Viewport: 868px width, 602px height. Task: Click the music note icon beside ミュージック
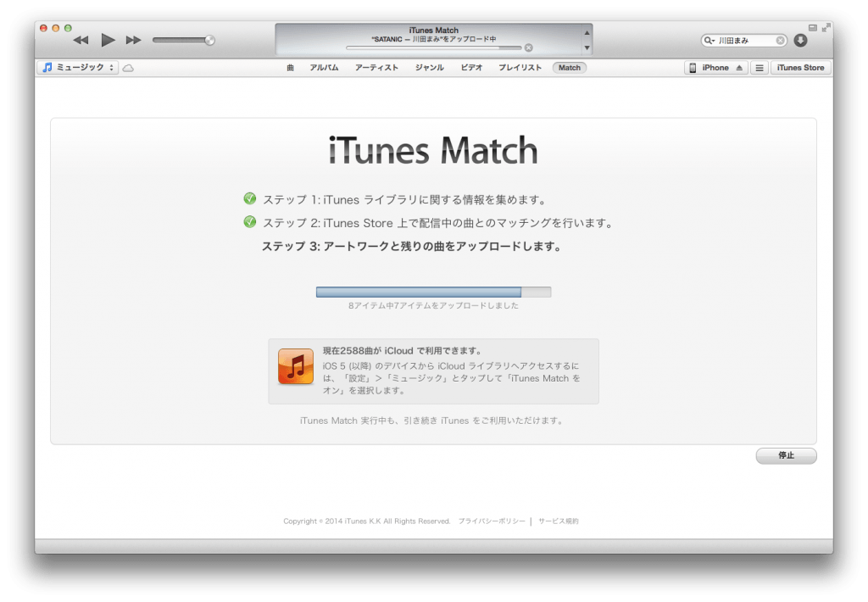pos(47,68)
